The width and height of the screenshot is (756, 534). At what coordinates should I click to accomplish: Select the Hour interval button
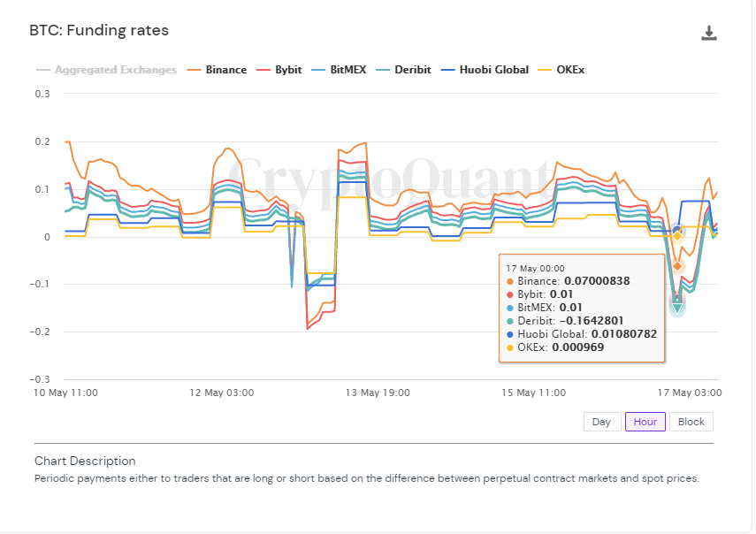645,422
